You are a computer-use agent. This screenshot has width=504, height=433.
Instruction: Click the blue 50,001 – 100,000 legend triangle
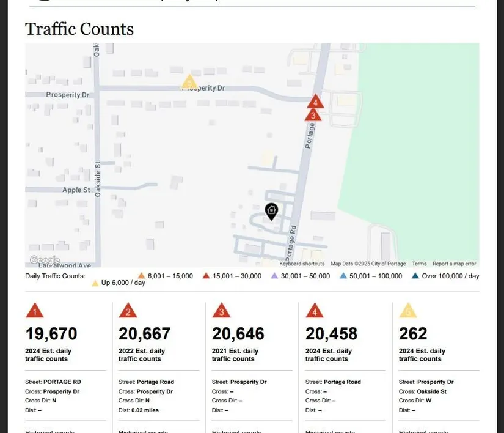click(343, 276)
